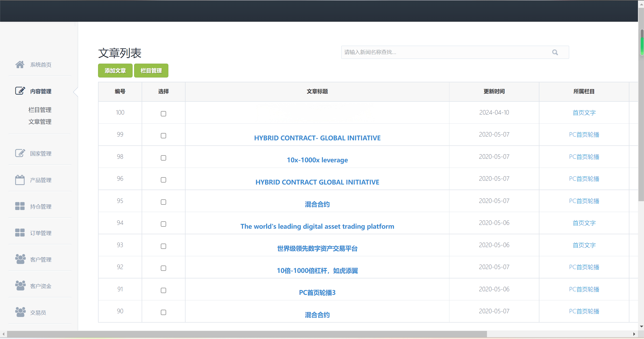Tick the checkbox for article 100
Screen dimensions: 644x339
point(163,114)
